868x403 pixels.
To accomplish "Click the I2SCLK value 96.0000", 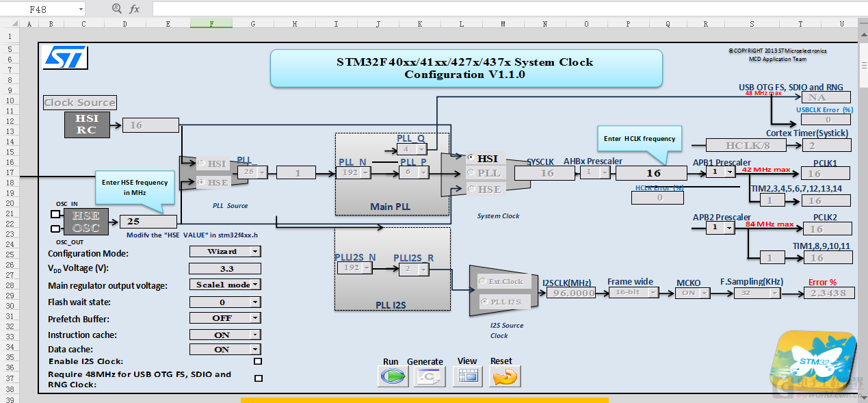I will pyautogui.click(x=571, y=293).
